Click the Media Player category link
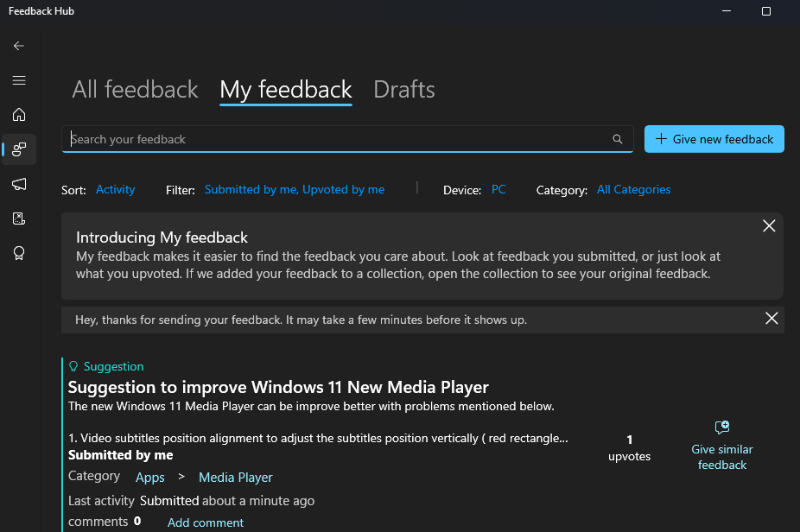The height and width of the screenshot is (532, 800). (x=236, y=478)
